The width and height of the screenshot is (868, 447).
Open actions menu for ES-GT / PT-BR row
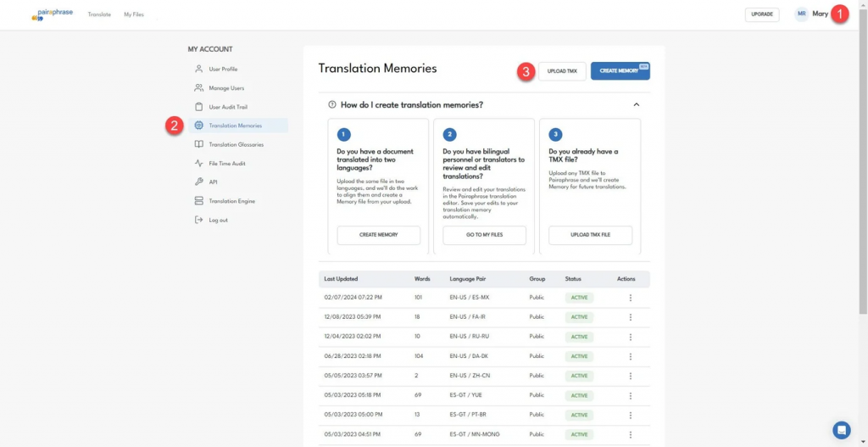630,415
